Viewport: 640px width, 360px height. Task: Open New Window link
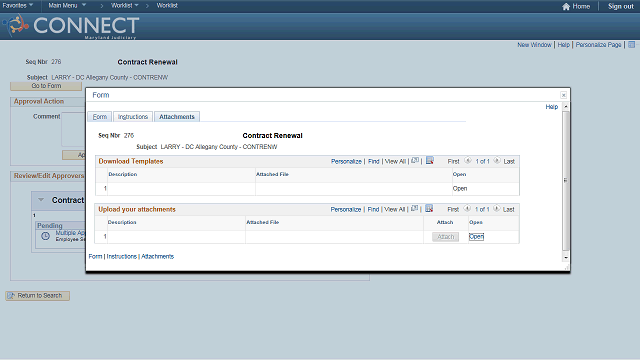coord(534,45)
